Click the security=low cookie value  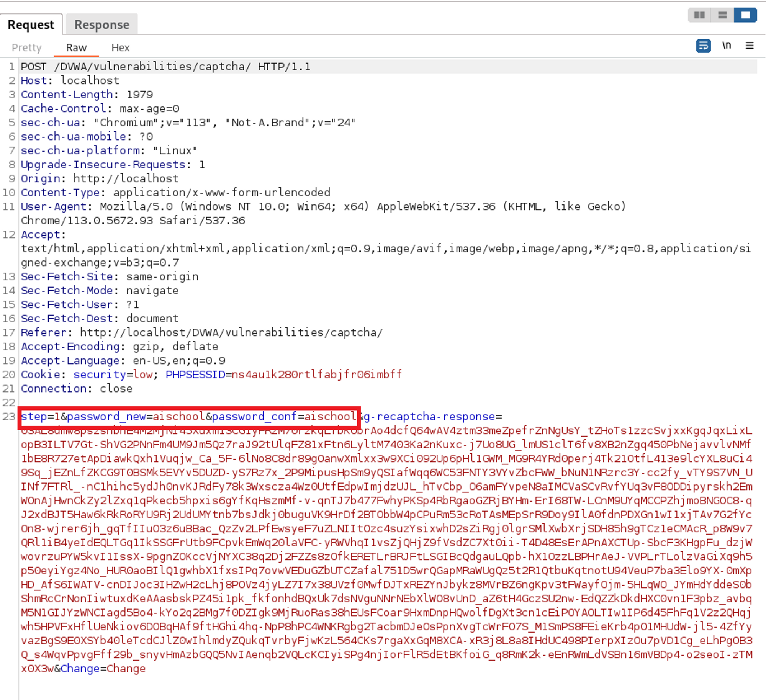pyautogui.click(x=142, y=374)
